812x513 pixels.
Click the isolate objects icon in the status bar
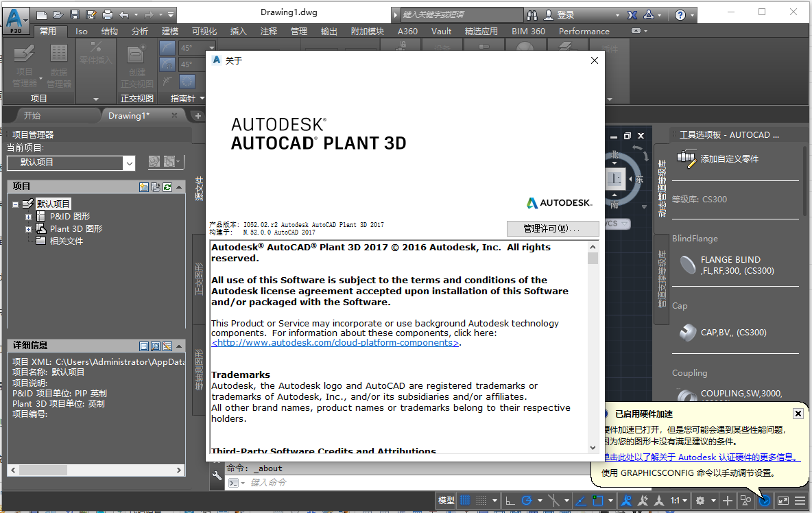point(745,501)
